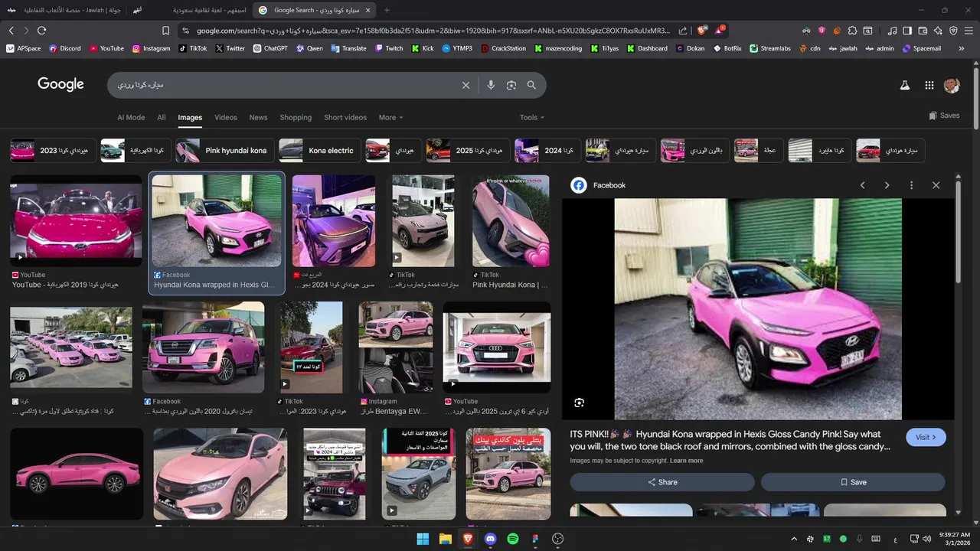Open the Saves collection link
Viewport: 980px width, 551px height.
click(944, 116)
